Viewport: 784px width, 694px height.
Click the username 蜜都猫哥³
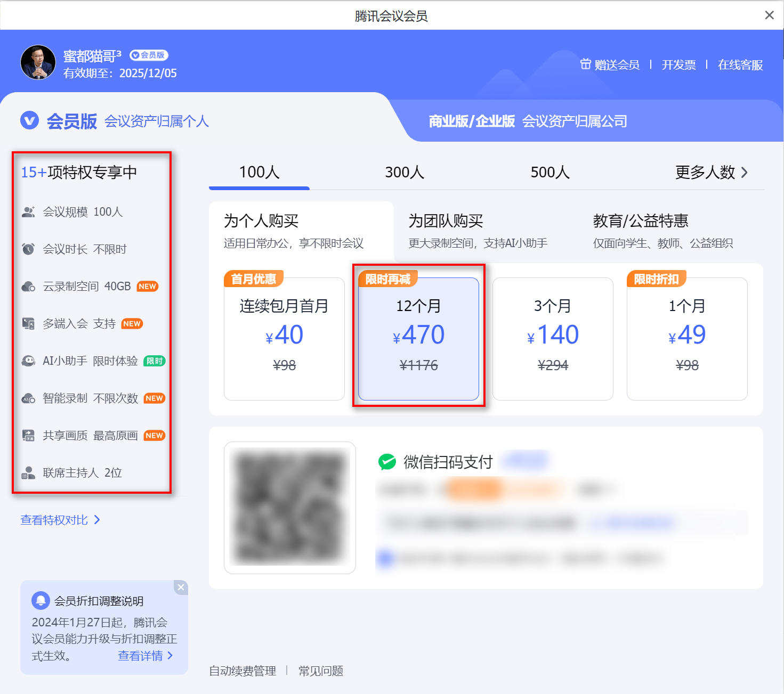(x=92, y=56)
